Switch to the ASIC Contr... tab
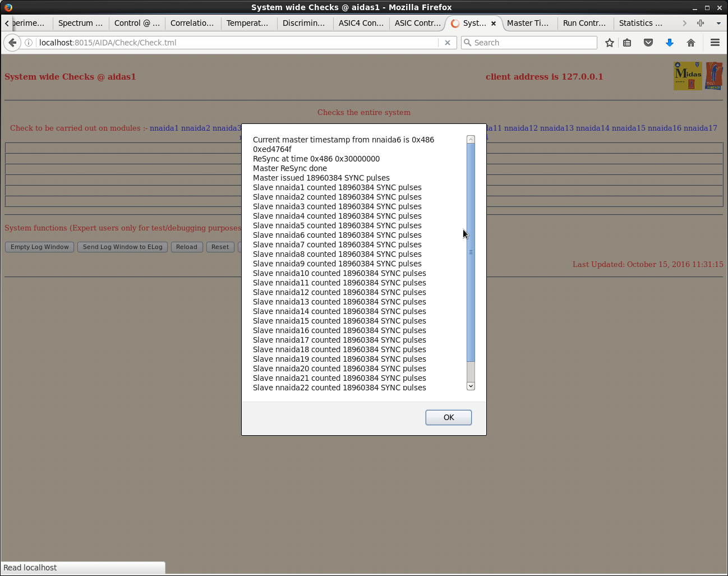This screenshot has height=576, width=728. (417, 23)
